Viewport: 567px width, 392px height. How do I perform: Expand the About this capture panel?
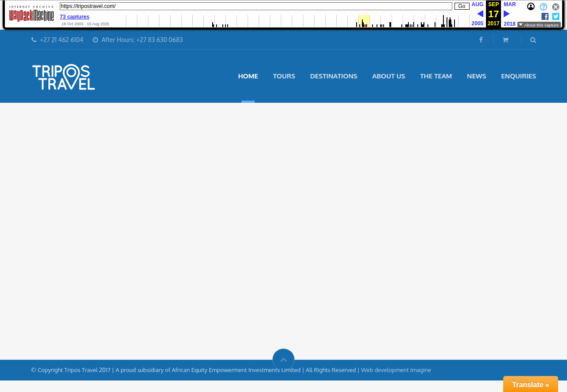click(539, 25)
